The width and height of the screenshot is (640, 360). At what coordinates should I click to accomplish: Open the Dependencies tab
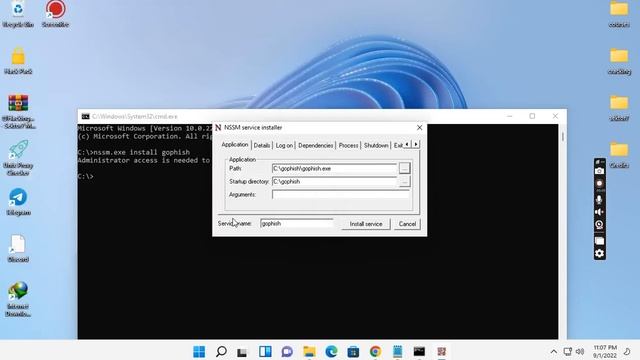click(316, 145)
